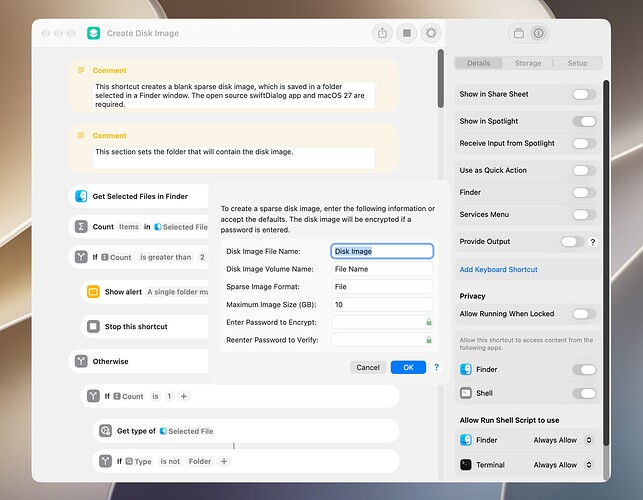The image size is (643, 500).
Task: Add condition to If Type is not Folder
Action: [224, 461]
